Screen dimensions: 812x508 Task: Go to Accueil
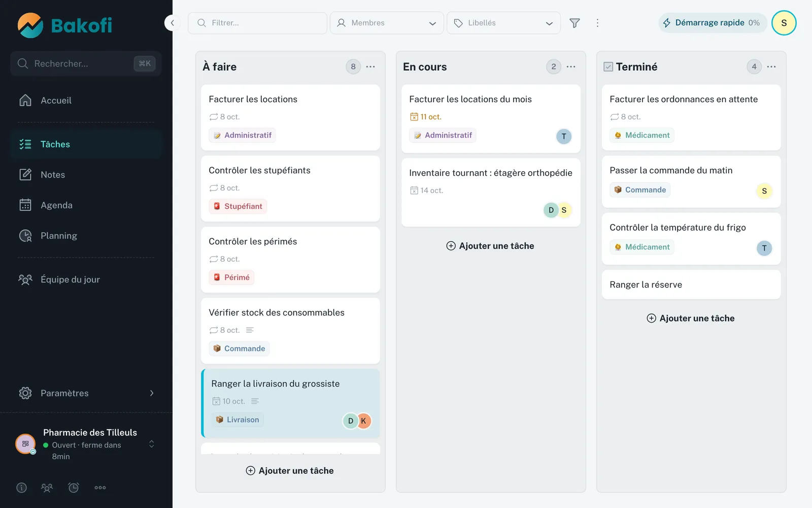(86, 101)
